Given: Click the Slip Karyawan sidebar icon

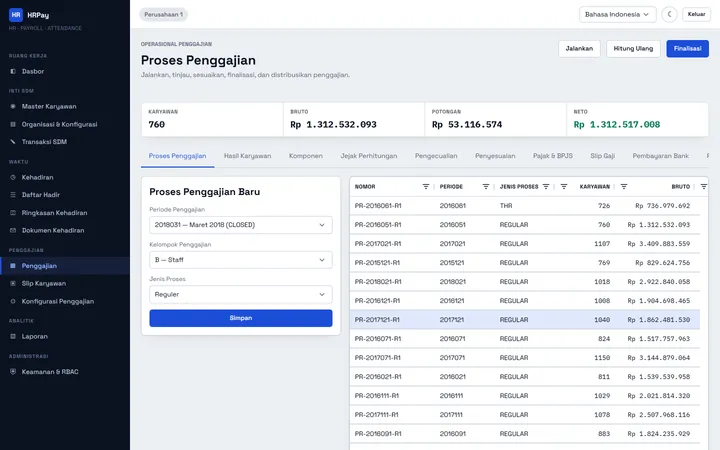Looking at the screenshot, I should tap(13, 283).
